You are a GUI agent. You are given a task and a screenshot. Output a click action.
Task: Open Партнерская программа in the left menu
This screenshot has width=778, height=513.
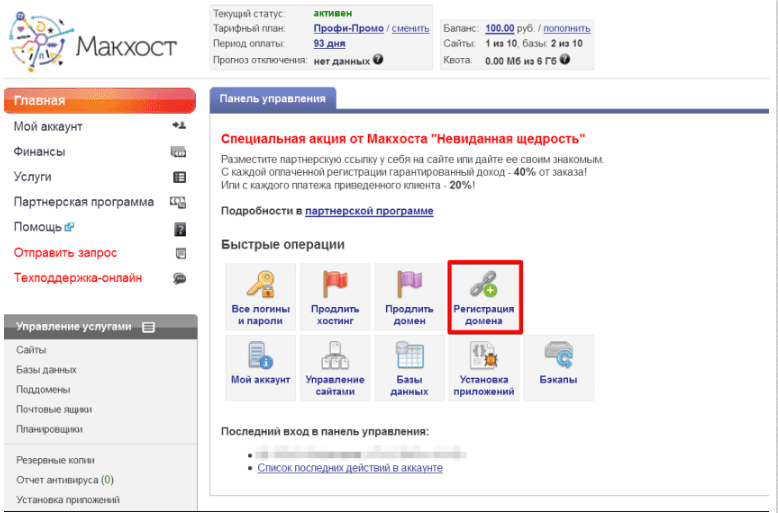pos(84,202)
